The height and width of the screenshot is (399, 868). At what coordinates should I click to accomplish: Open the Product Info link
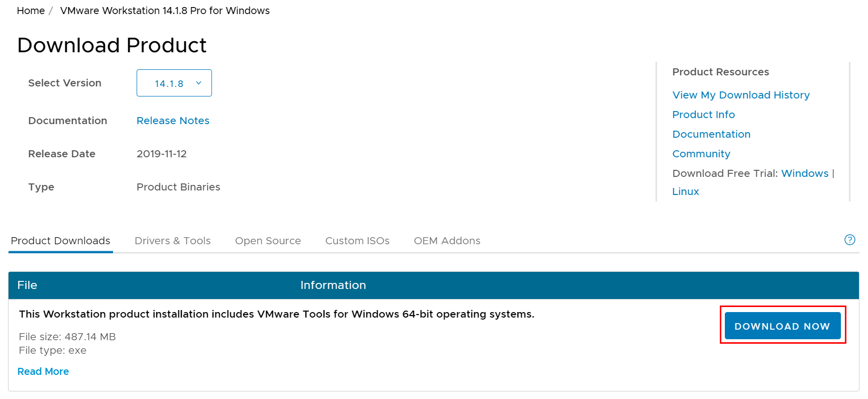(703, 115)
